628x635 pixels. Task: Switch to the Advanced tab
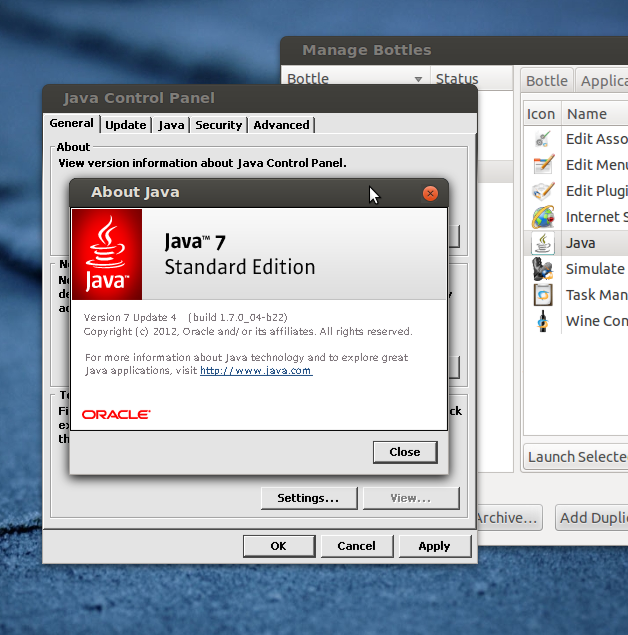tap(281, 125)
